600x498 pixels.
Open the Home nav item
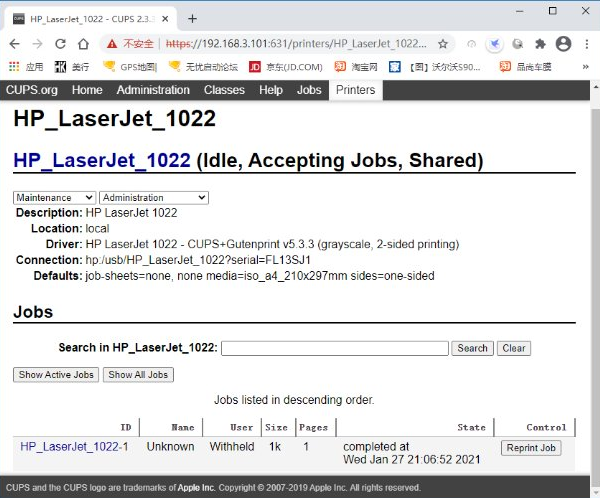pyautogui.click(x=87, y=90)
